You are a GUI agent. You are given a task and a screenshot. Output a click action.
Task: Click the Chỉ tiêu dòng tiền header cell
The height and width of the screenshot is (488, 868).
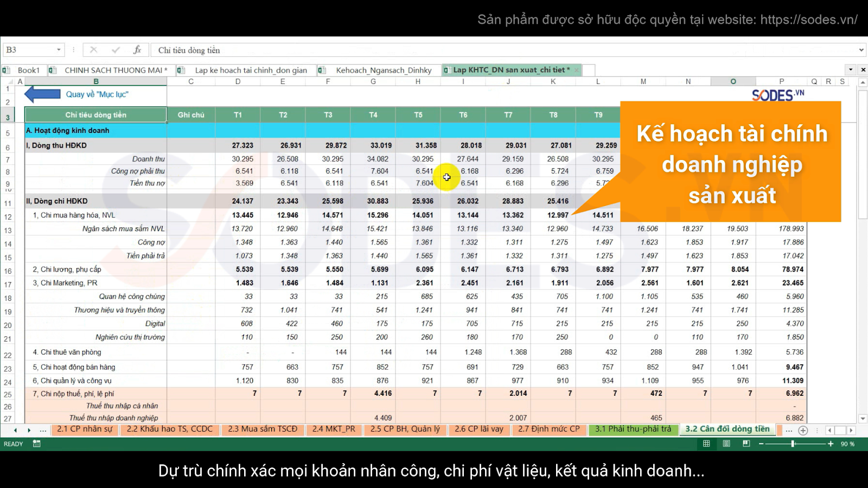(96, 115)
